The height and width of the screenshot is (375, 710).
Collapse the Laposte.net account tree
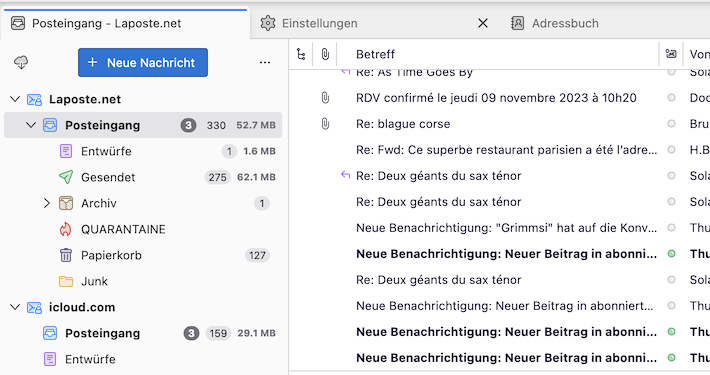point(15,99)
